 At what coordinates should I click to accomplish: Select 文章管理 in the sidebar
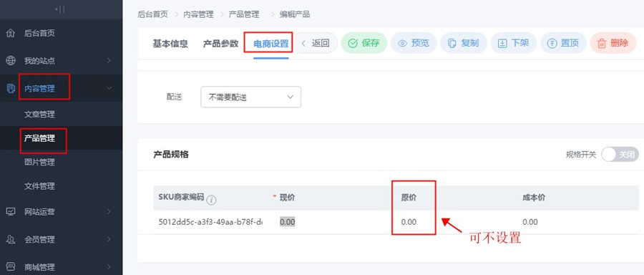tap(39, 115)
